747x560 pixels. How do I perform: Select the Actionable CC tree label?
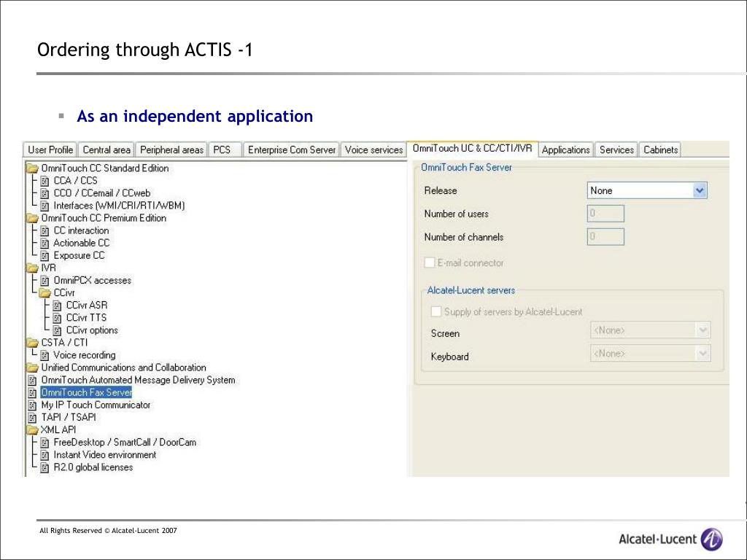pos(82,243)
